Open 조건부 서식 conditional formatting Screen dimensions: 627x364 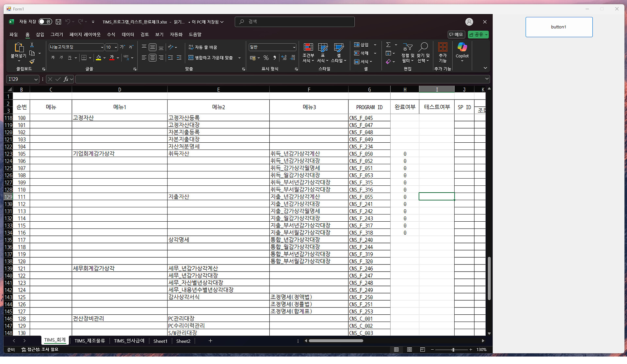[x=308, y=53]
